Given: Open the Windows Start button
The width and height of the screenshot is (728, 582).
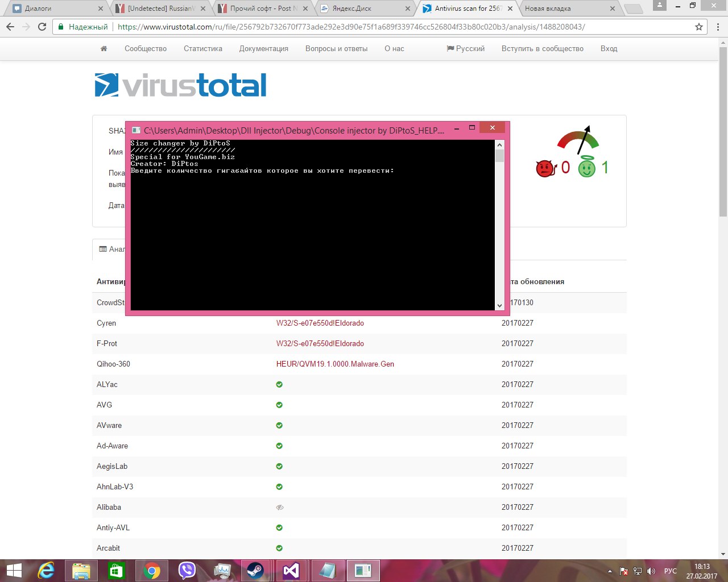Looking at the screenshot, I should coord(14,571).
